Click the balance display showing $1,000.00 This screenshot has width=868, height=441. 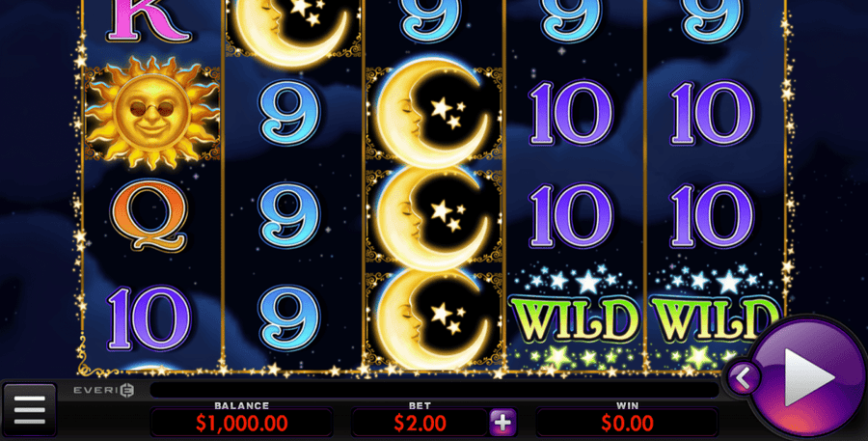coord(241,424)
